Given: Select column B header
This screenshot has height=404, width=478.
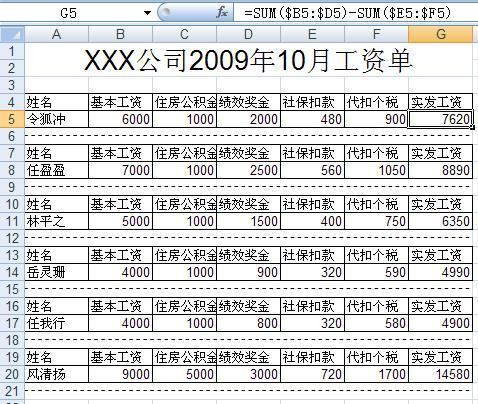Looking at the screenshot, I should coord(120,34).
